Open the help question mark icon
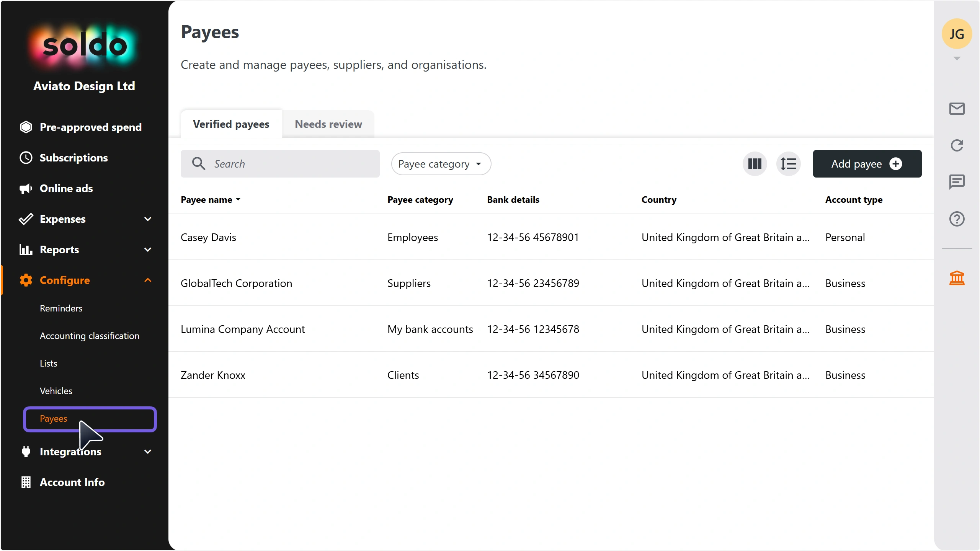 (957, 219)
